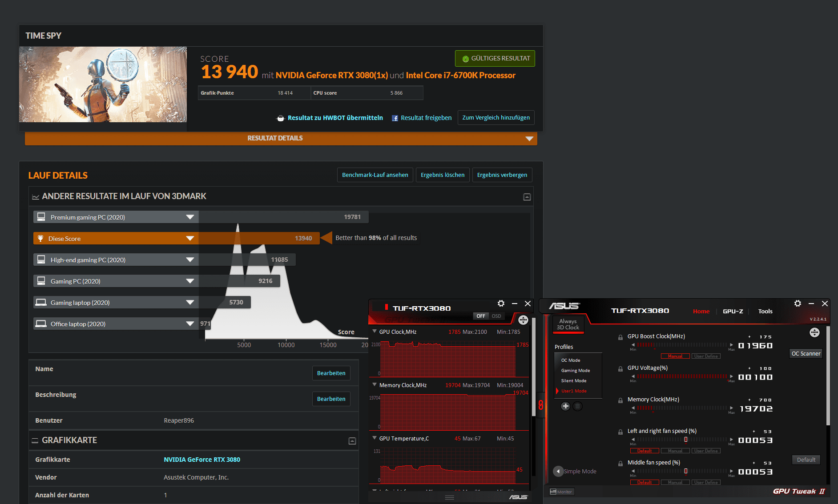This screenshot has width=838, height=504.
Task: Open the NVIDIA GeForce RTX 3080 link under Grafikkarte
Action: pyautogui.click(x=202, y=460)
